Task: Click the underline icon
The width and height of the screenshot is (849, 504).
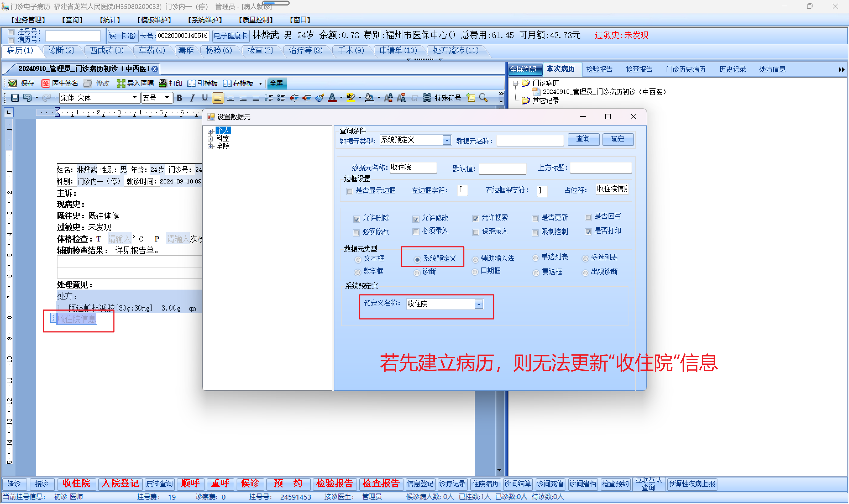Action: pos(205,98)
